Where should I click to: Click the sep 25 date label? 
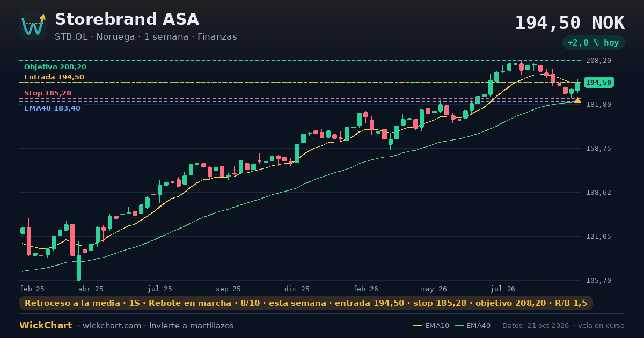(x=229, y=289)
